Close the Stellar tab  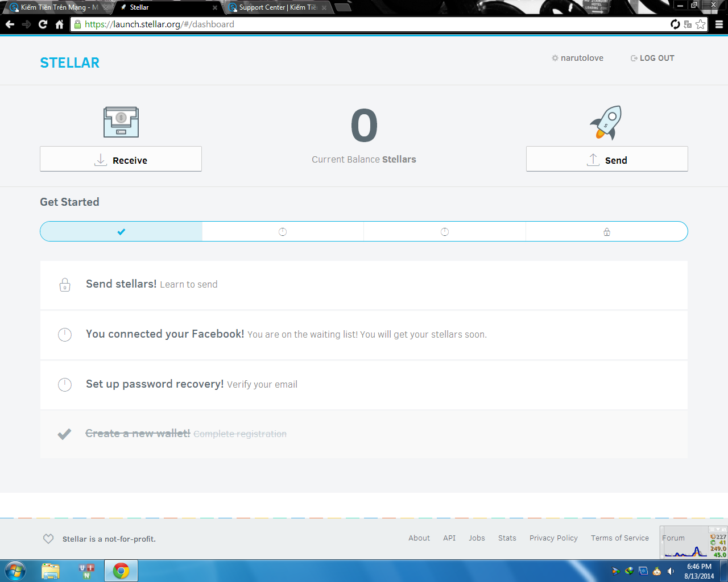tap(215, 8)
